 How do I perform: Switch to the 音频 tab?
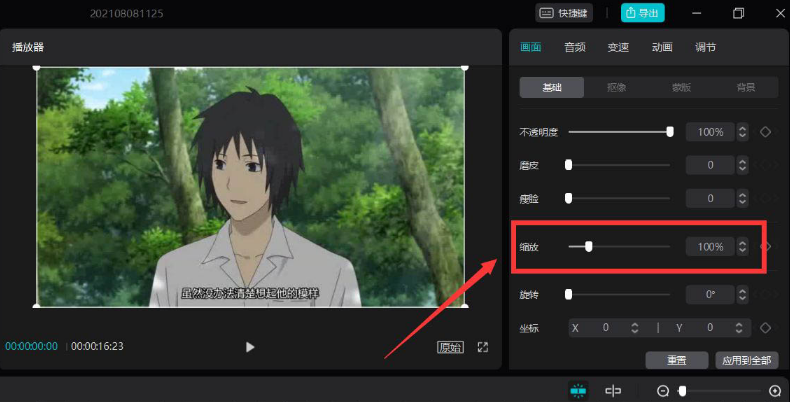tap(574, 47)
